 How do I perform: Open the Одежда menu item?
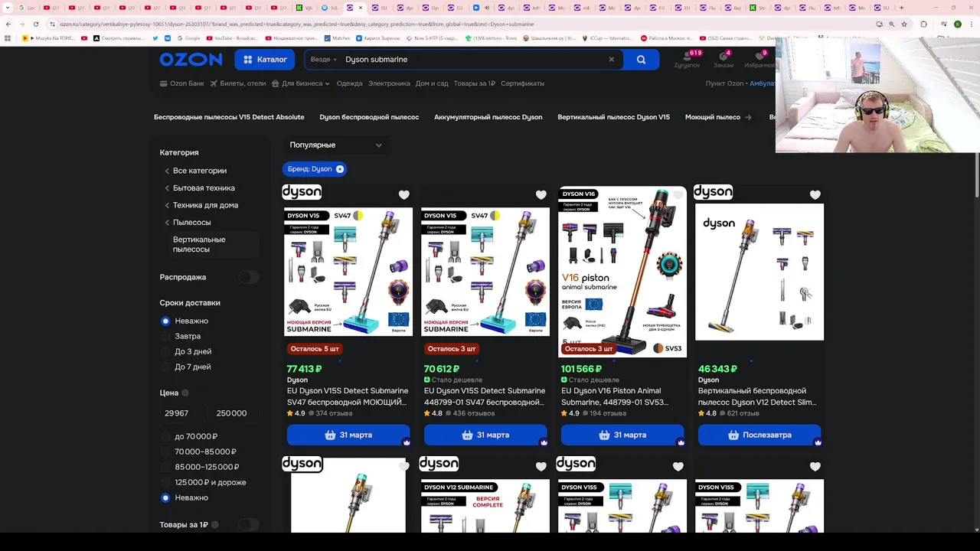[x=349, y=83]
